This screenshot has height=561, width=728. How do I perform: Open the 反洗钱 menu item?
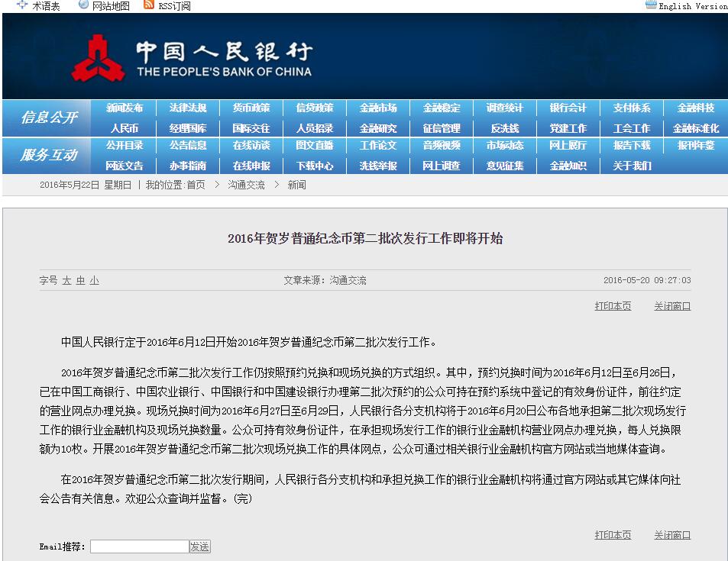click(x=505, y=128)
